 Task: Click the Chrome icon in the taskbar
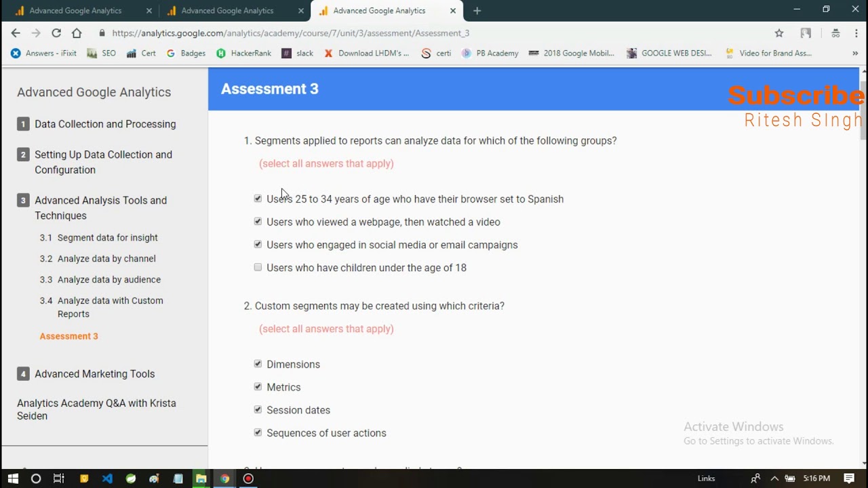tap(224, 479)
